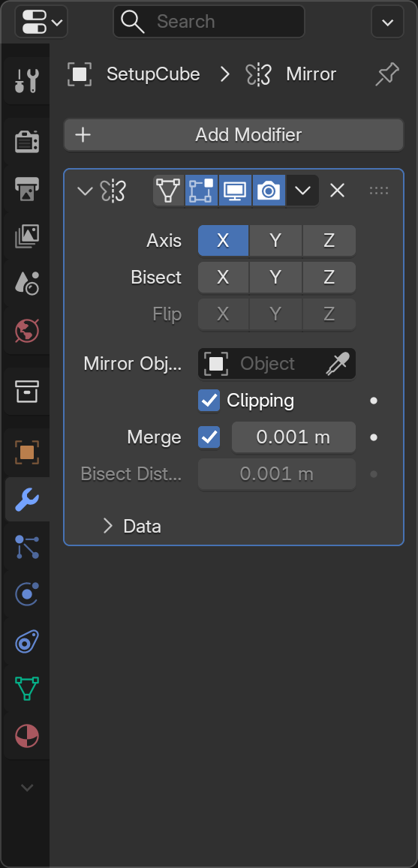
Task: Click the properties Search field
Action: 209,22
